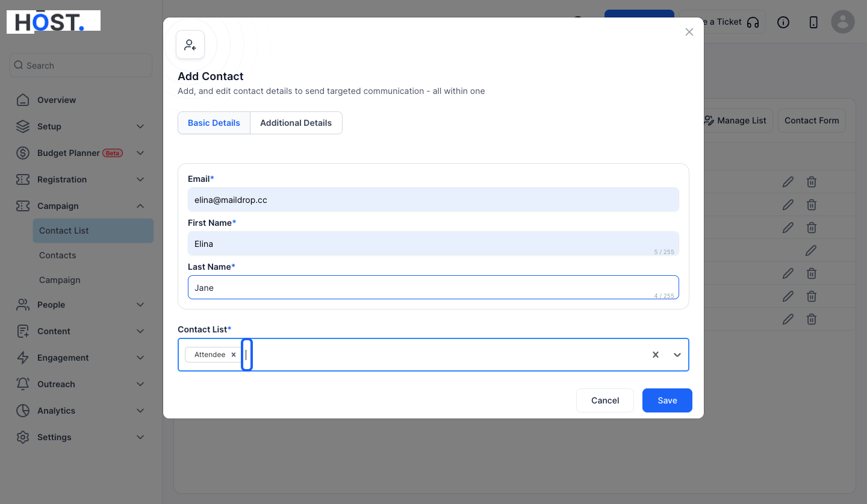Expand the Engagement chevron
Screen dimensions: 867x504
click(x=140, y=358)
